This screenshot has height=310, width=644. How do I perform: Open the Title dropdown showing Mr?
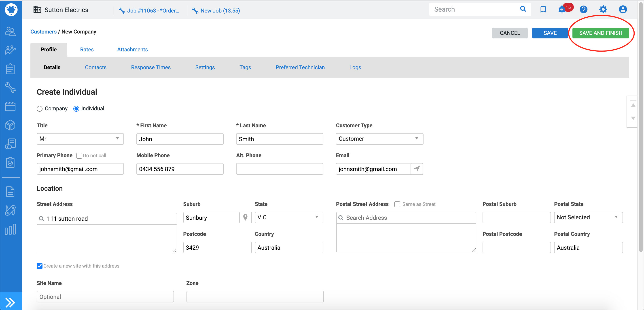(80, 139)
